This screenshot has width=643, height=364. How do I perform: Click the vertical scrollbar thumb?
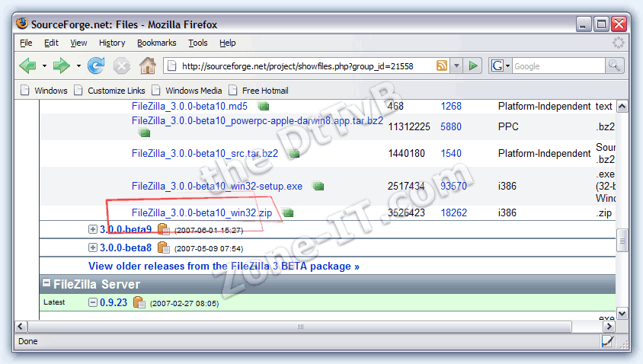click(x=622, y=240)
